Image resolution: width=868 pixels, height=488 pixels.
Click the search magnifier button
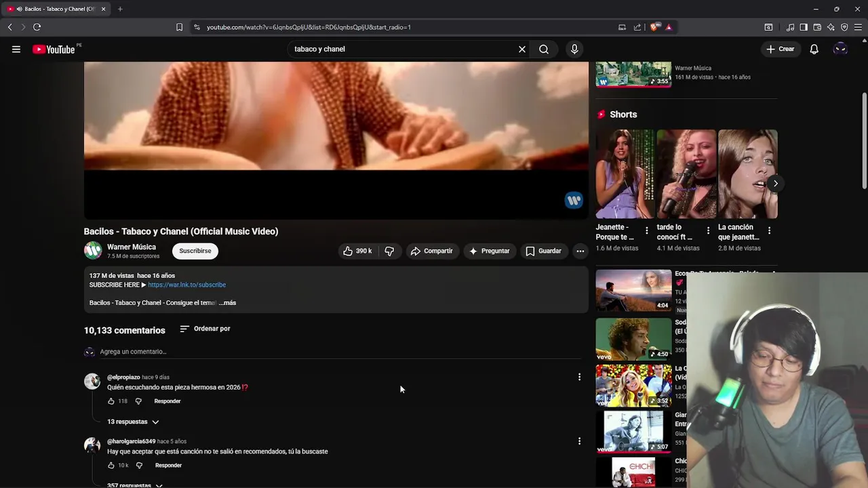[x=544, y=49]
